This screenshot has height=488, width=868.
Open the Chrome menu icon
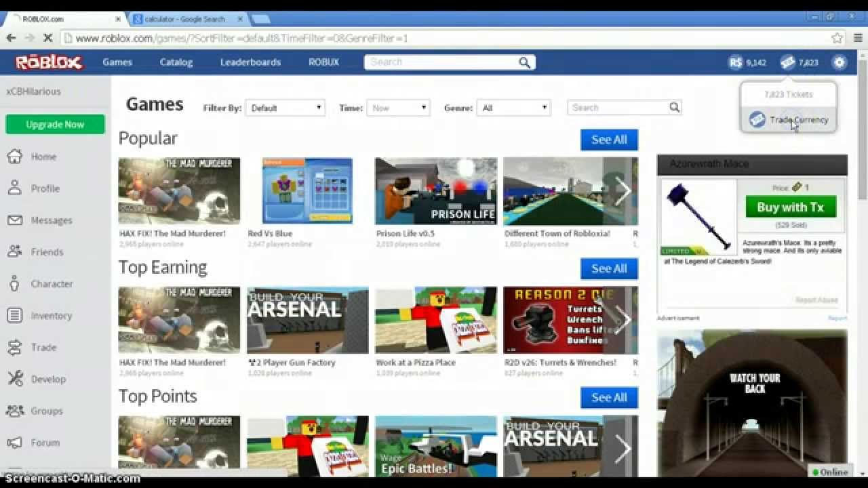(x=857, y=38)
